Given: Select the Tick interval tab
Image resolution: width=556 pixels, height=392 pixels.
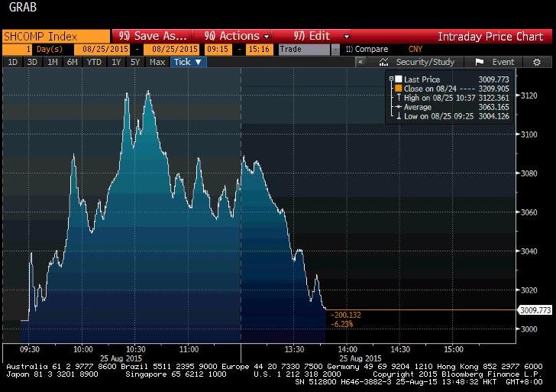Looking at the screenshot, I should pyautogui.click(x=187, y=62).
